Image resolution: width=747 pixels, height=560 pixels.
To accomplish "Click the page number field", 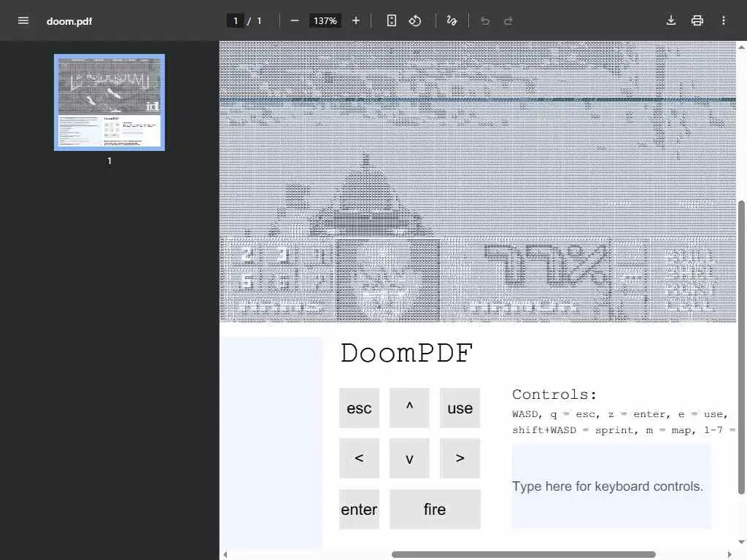I will point(236,20).
